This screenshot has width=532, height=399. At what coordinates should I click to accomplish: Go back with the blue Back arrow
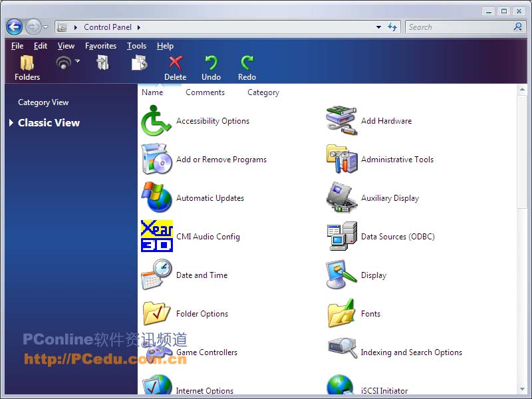[14, 27]
